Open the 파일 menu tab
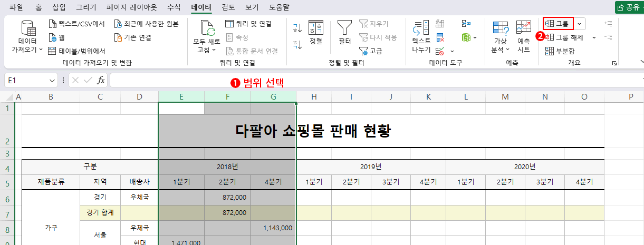This screenshot has height=245, width=644. coord(16,7)
